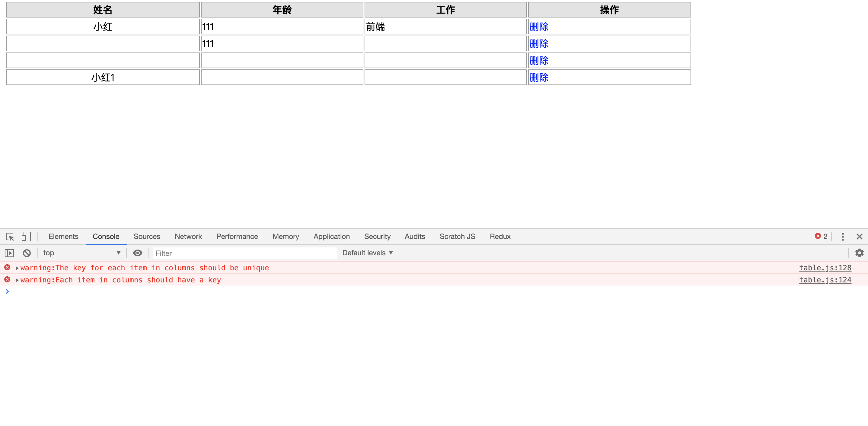Toggle the device toolbar icon
Screen dimensions: 868x426
point(26,237)
